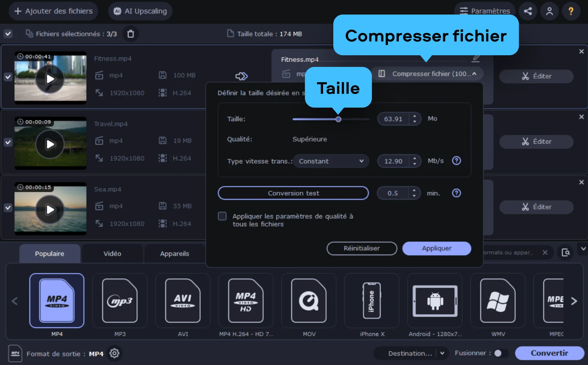Increase the bitrate Mb/s stepper
Screen dimensions: 588x365
414,158
